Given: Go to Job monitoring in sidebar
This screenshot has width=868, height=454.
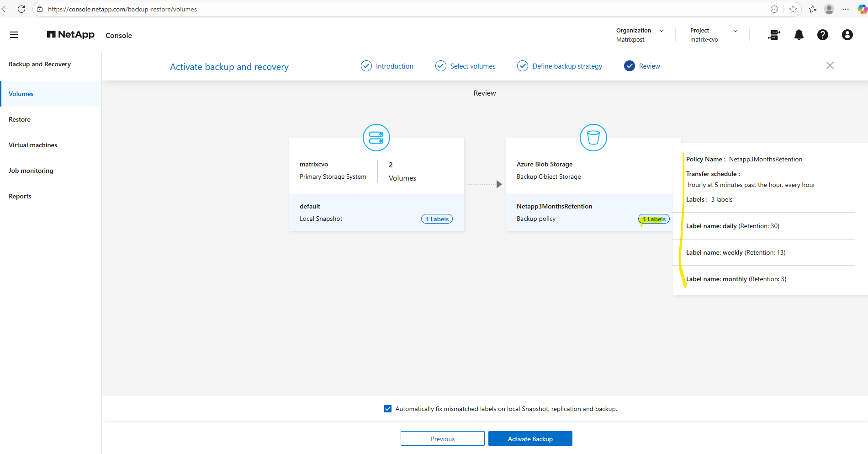Looking at the screenshot, I should [31, 171].
